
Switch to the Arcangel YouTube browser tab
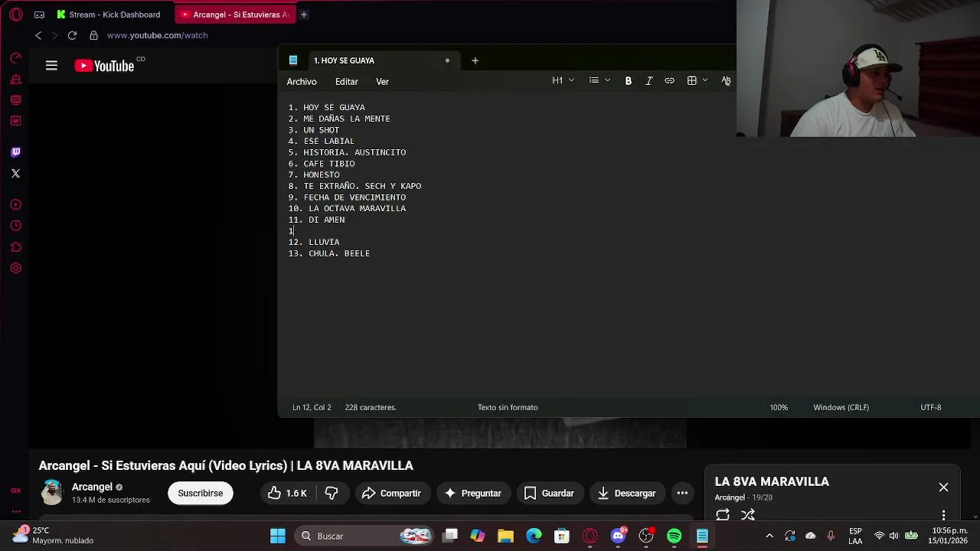pos(234,15)
